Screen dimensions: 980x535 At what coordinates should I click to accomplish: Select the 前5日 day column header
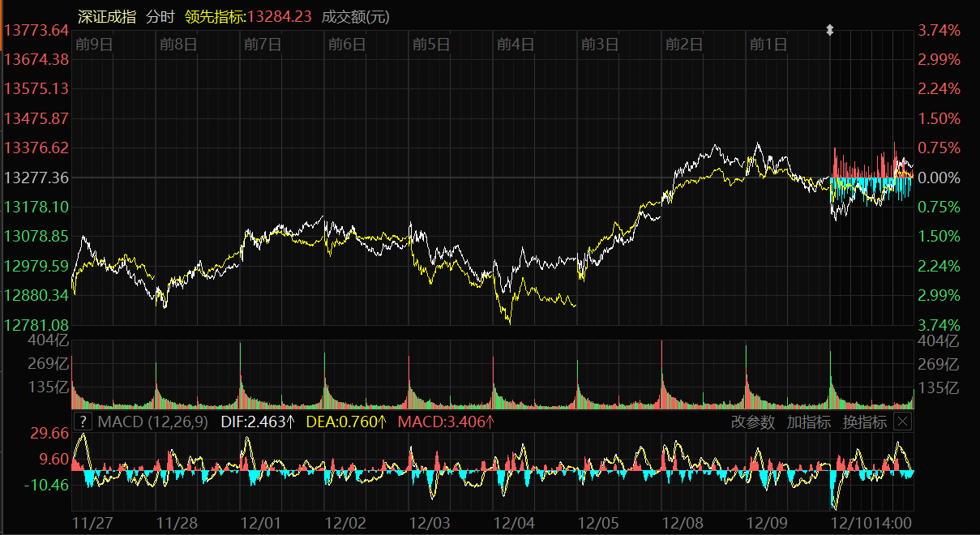click(430, 45)
